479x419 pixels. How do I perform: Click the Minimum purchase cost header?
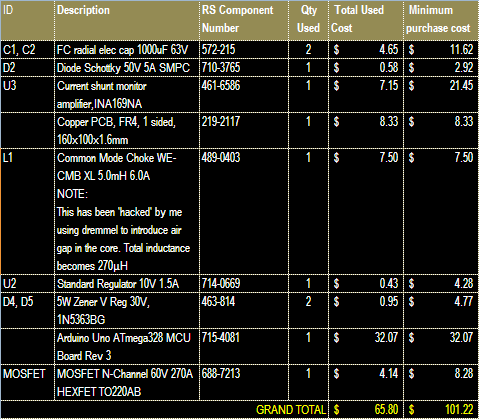441,20
